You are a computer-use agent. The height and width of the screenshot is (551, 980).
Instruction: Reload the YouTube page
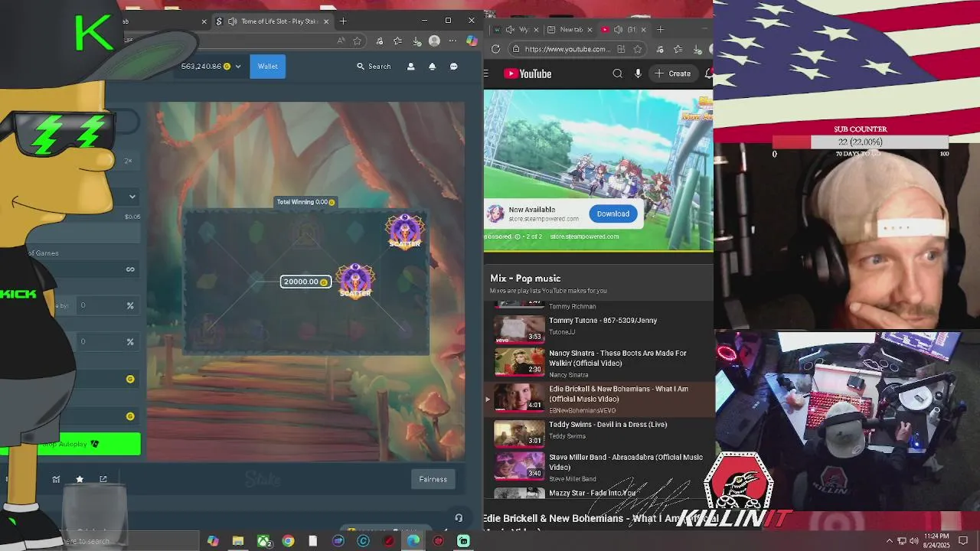coord(495,49)
